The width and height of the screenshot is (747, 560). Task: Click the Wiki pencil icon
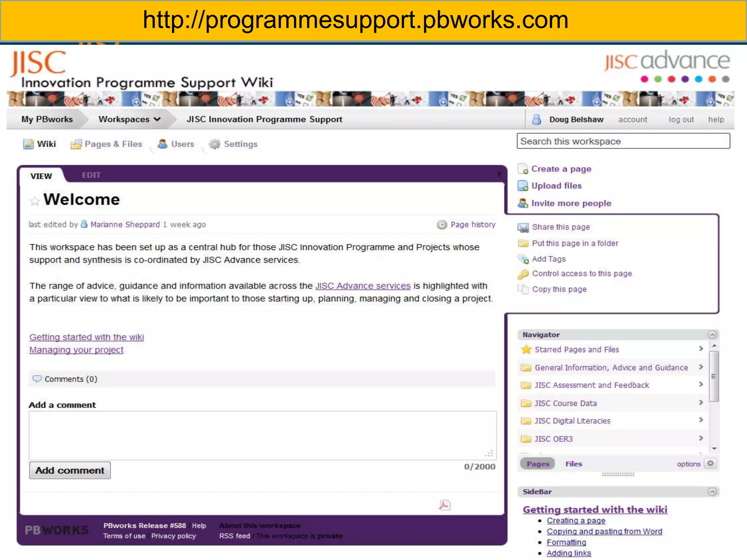pos(28,144)
